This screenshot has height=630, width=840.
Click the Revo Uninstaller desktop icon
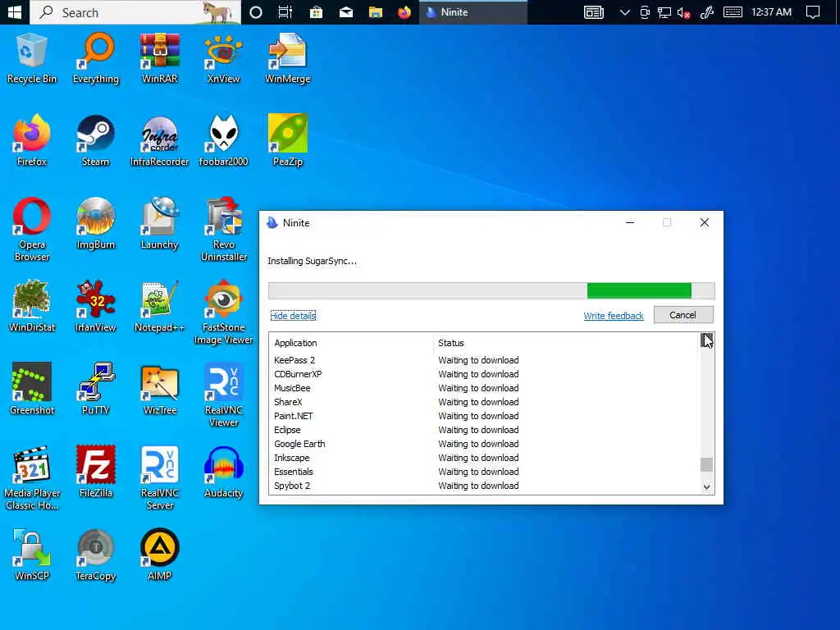223,231
